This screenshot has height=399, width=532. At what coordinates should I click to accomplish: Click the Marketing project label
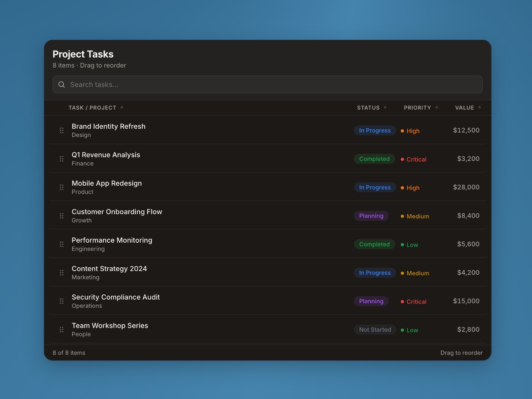[x=85, y=277]
